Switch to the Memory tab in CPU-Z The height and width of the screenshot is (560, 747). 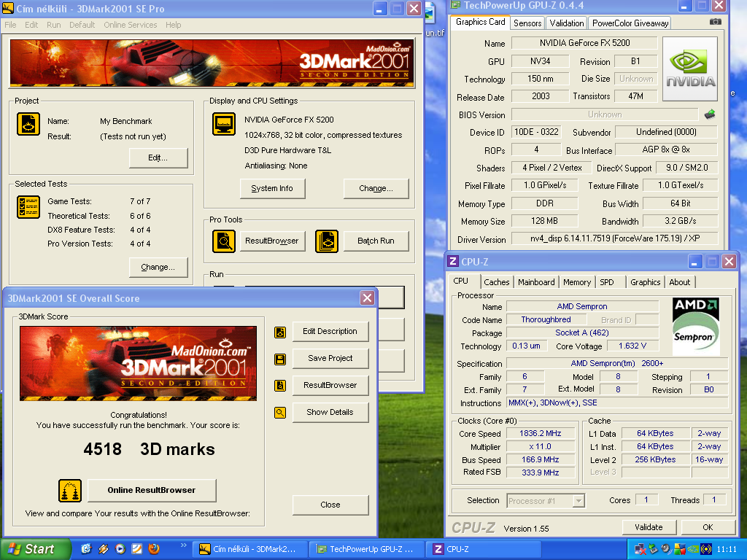[x=577, y=282]
